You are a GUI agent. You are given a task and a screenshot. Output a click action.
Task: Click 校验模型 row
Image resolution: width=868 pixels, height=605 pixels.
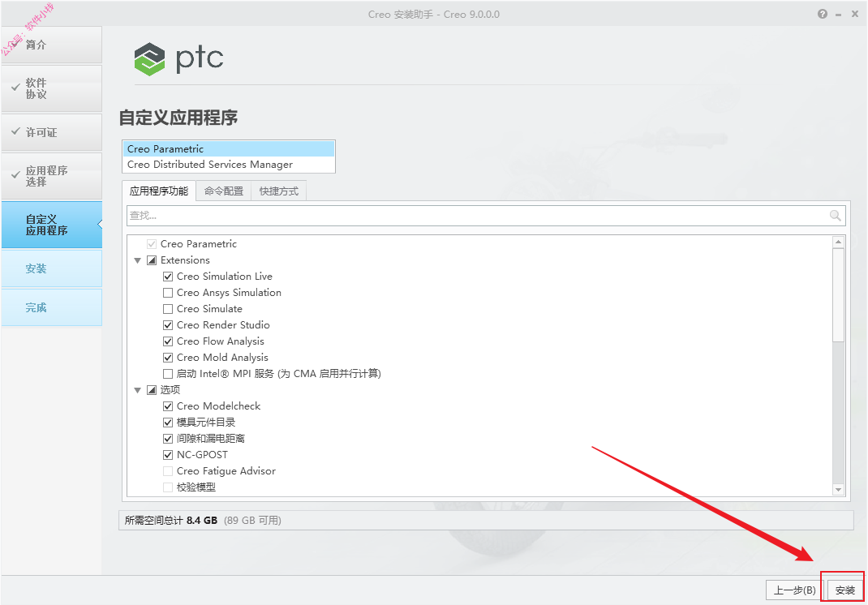point(189,487)
